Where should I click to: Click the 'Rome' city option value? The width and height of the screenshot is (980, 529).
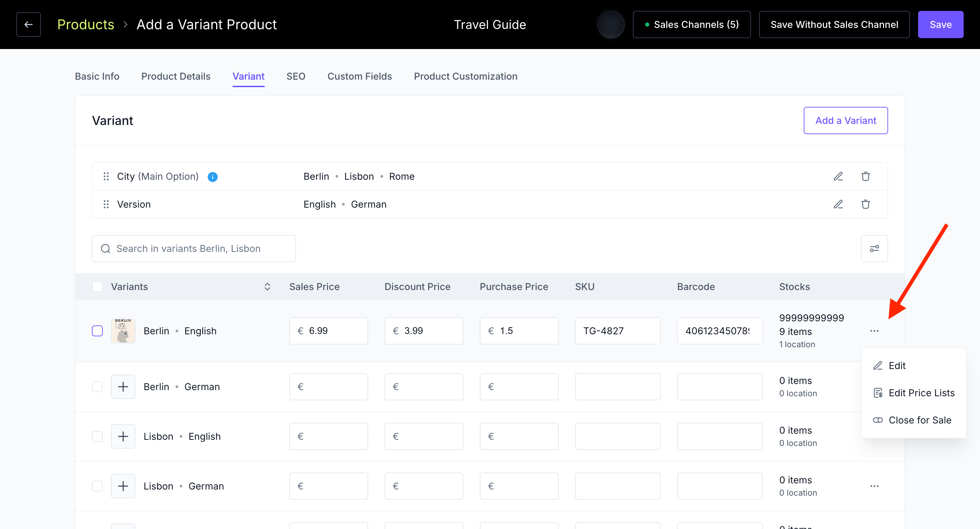pyautogui.click(x=402, y=176)
